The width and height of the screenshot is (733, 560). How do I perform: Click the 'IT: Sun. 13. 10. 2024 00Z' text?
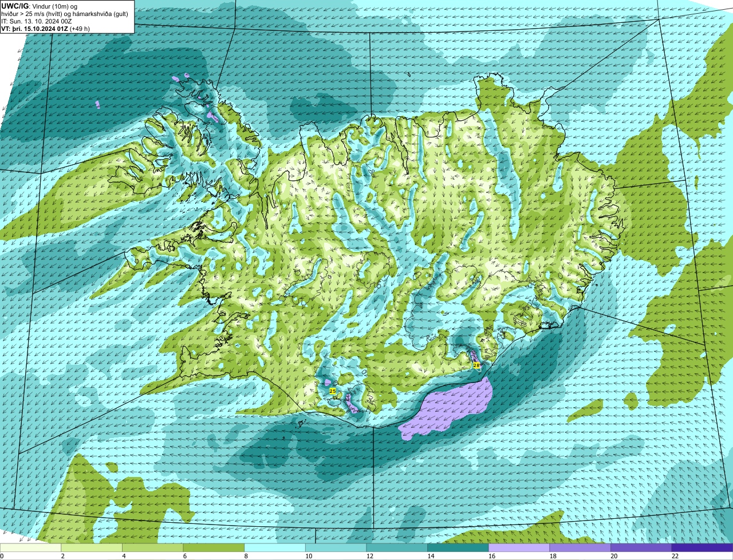pyautogui.click(x=38, y=21)
